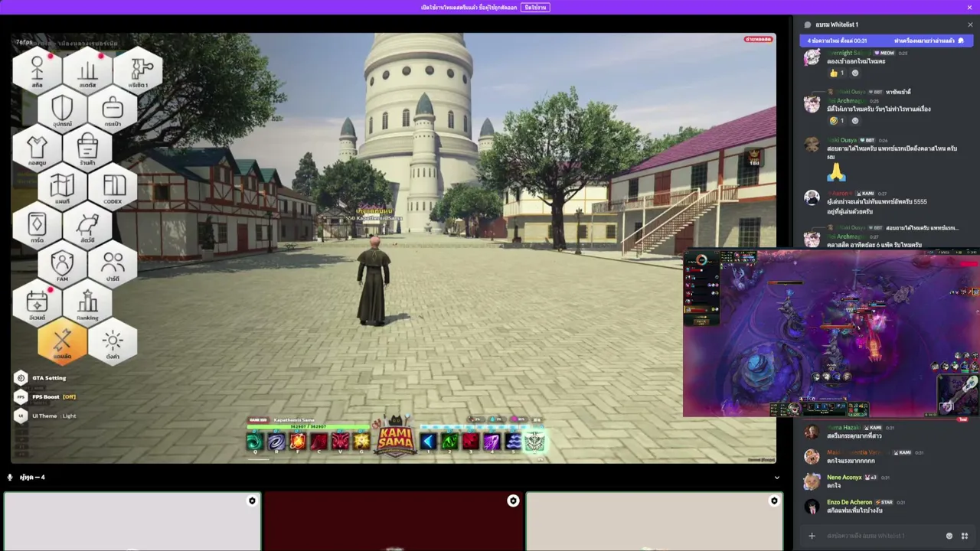The image size is (980, 551).
Task: Open the Ranking hexagon
Action: pyautogui.click(x=87, y=304)
